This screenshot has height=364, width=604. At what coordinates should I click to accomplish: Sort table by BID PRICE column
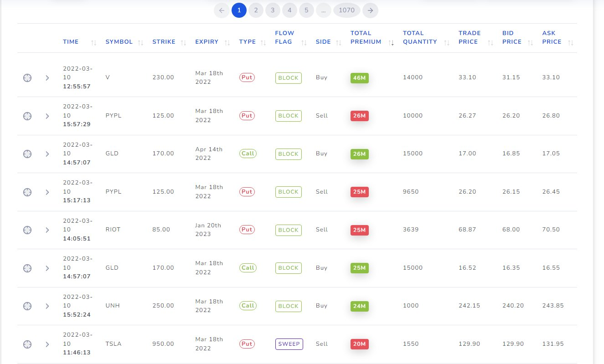point(531,42)
